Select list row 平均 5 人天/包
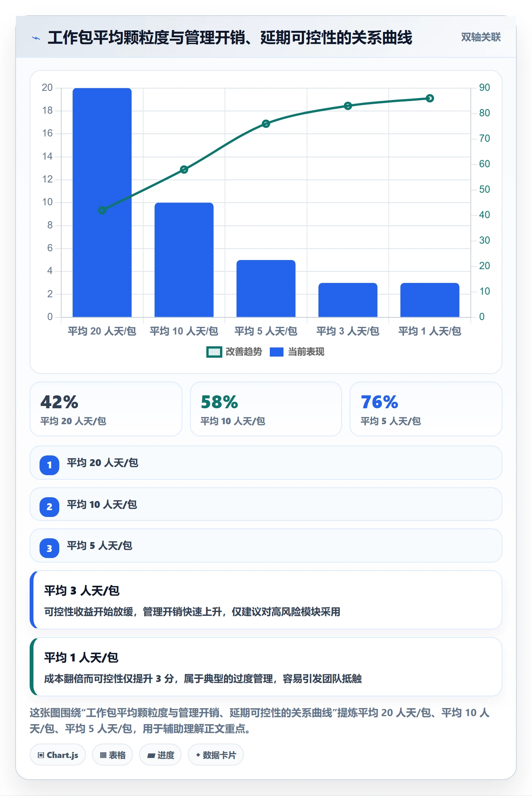Screen dimensions: 532x796 (x=266, y=545)
